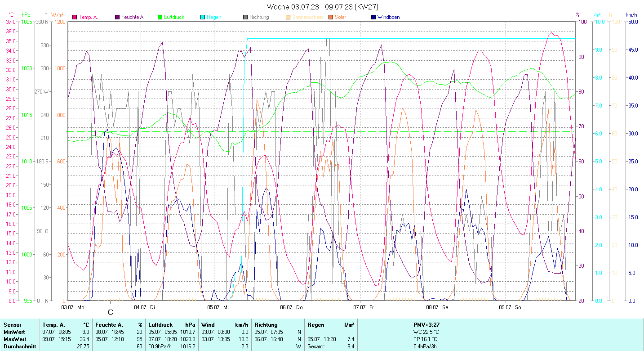Select the Feuchte A. legend label
The width and height of the screenshot is (644, 351).
tap(133, 17)
